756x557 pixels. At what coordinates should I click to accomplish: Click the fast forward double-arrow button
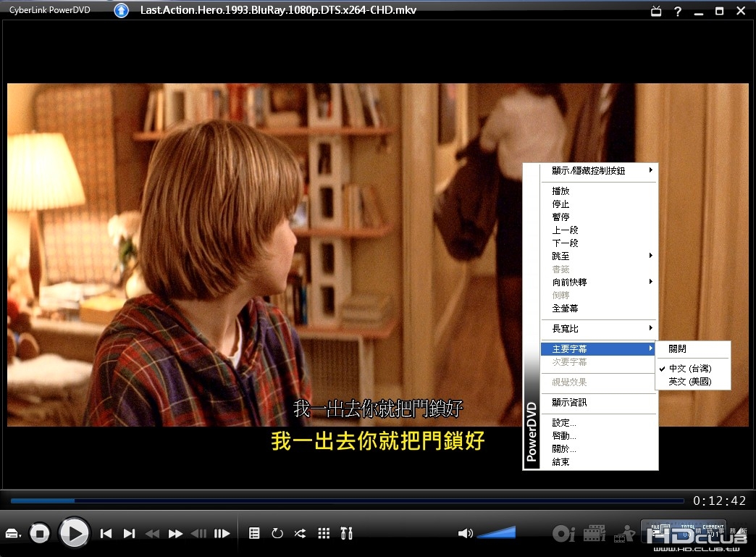175,533
